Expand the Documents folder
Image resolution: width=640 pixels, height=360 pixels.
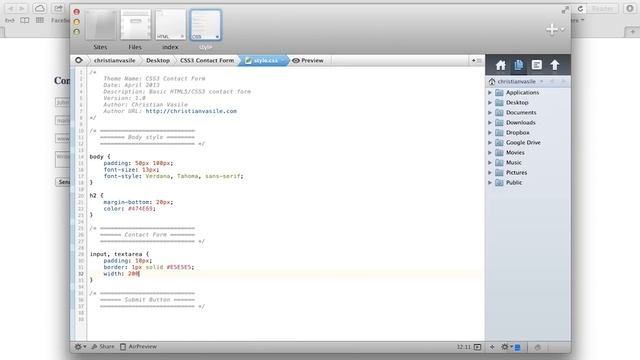pyautogui.click(x=490, y=113)
